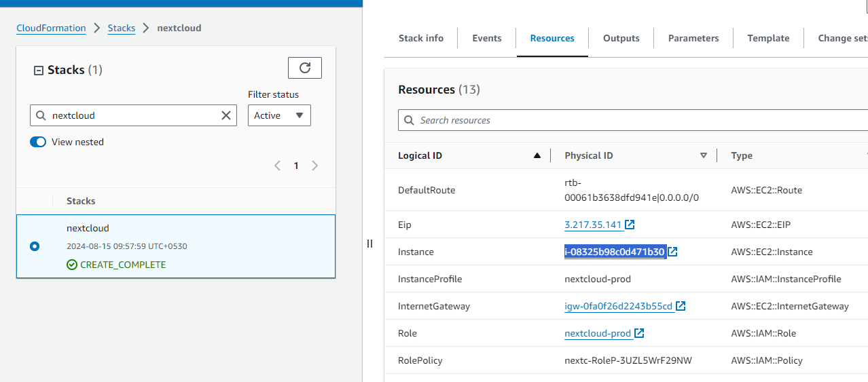Open the instance i-08325b98c0d471b30 link
The height and width of the screenshot is (382, 868).
coord(615,252)
